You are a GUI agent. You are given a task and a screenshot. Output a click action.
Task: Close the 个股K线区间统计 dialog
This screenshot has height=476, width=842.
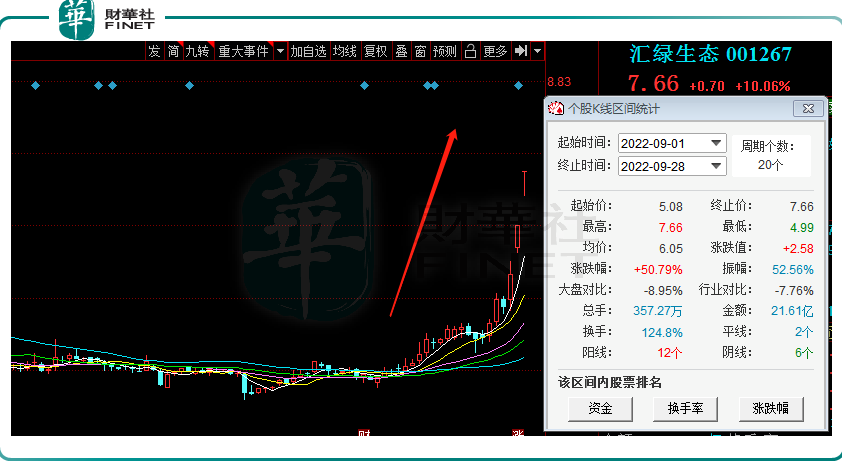point(806,108)
